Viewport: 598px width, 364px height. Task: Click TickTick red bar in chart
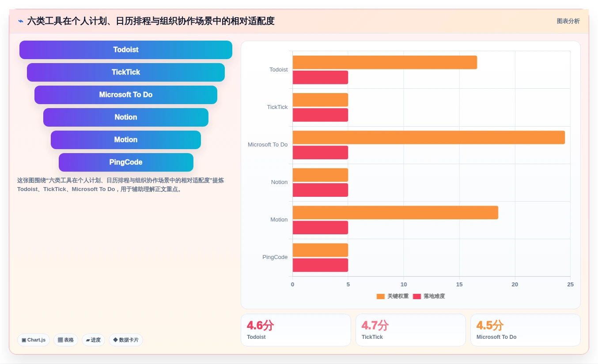(x=320, y=115)
